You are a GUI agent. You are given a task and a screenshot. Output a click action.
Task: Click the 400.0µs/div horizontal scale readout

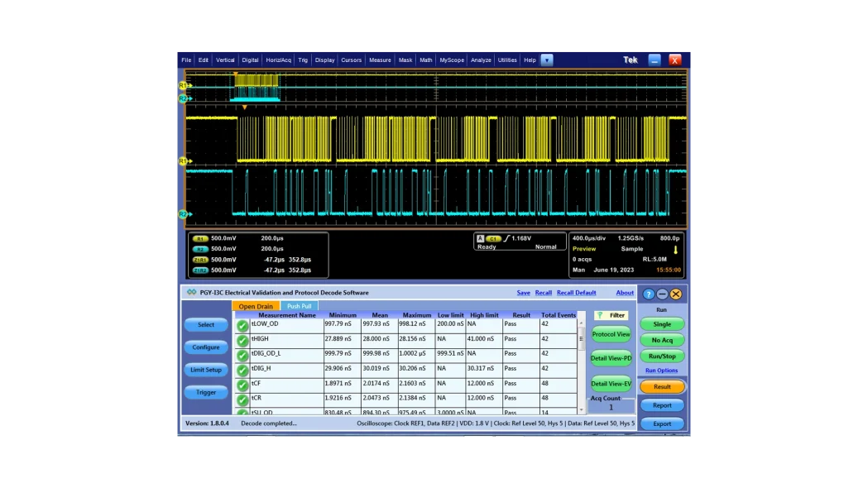click(589, 238)
